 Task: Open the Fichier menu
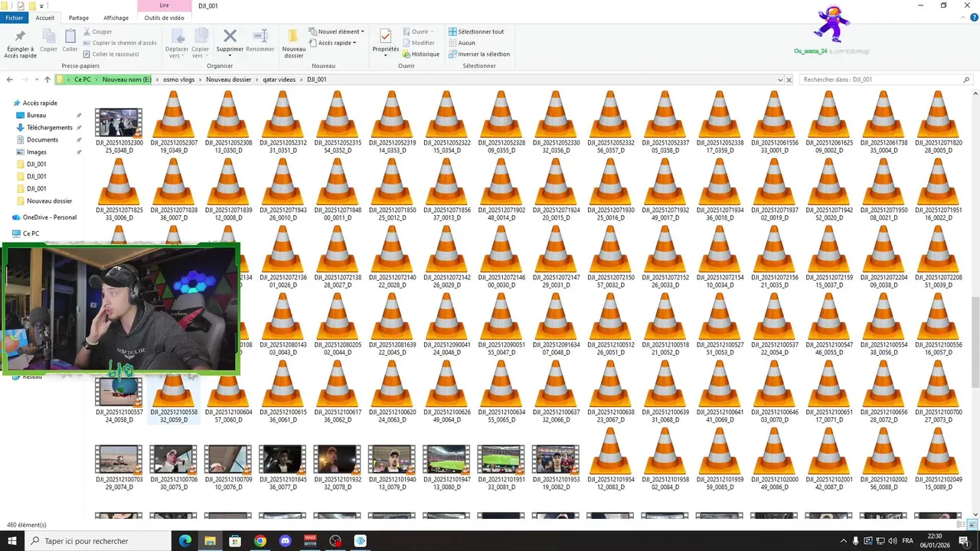pos(15,18)
